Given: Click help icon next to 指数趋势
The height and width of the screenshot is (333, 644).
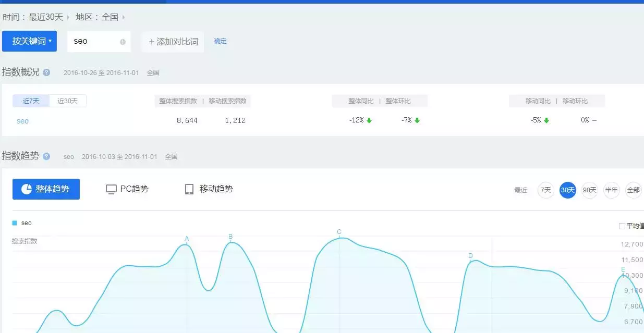Looking at the screenshot, I should point(46,156).
